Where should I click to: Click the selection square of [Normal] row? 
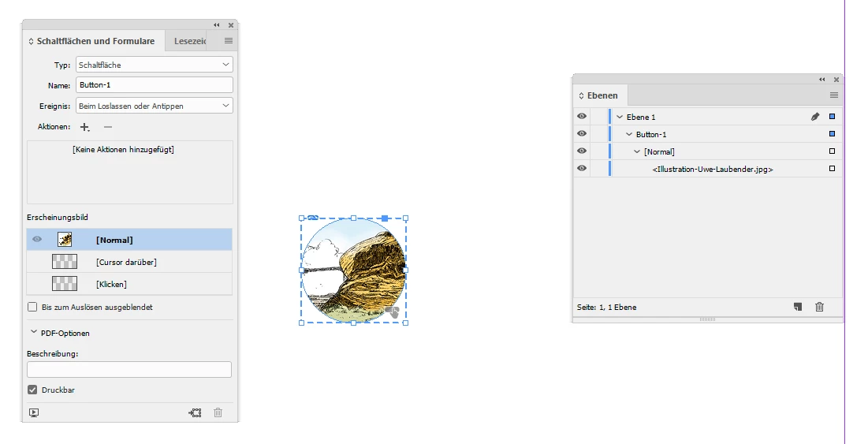pos(832,151)
